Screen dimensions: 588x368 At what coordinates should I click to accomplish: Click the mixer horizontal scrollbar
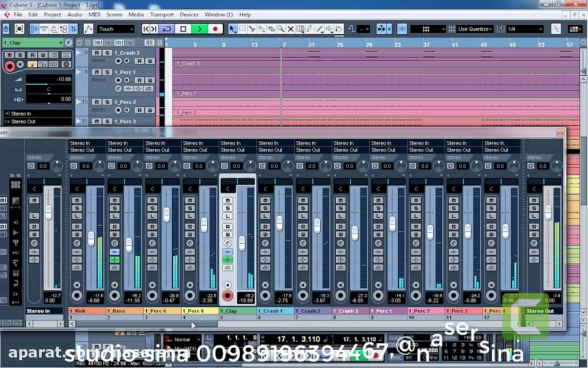click(x=146, y=324)
